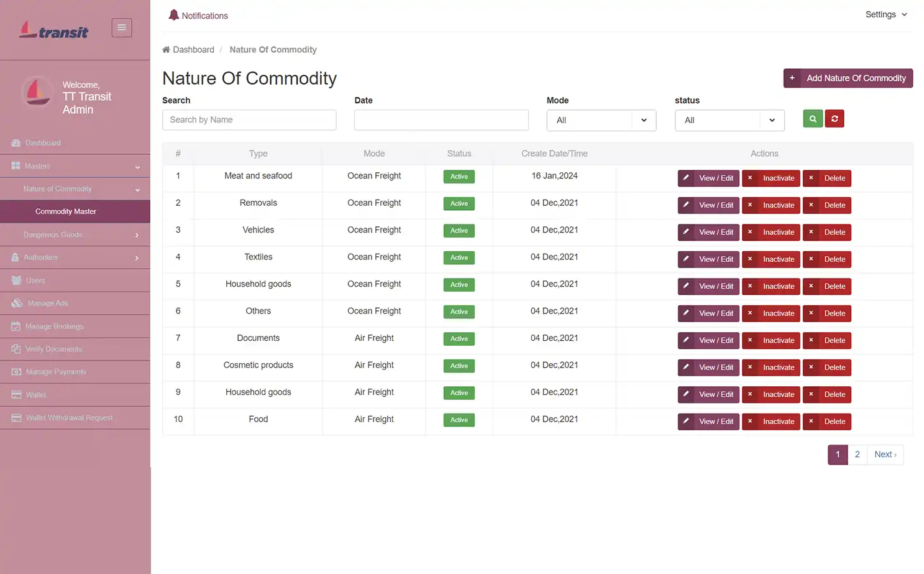
Task: Click the Wallet icon in sidebar
Action: pos(16,395)
